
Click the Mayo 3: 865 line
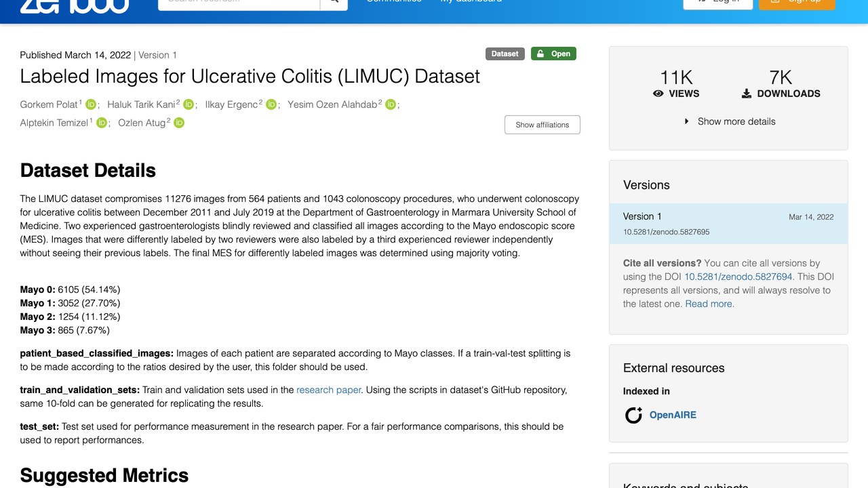coord(65,330)
